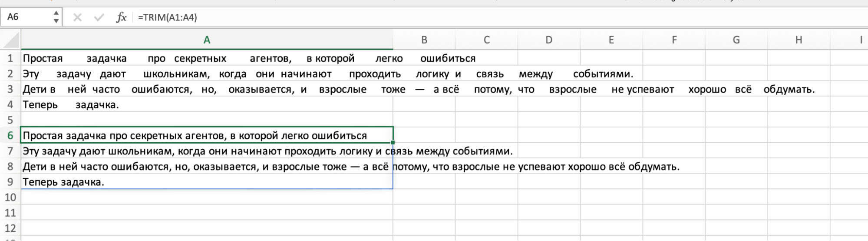Select row 12 header
This screenshot has width=868, height=241.
[x=10, y=228]
